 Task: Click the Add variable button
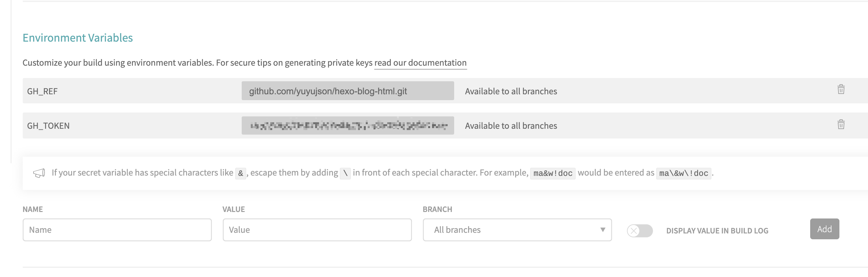[x=824, y=229]
